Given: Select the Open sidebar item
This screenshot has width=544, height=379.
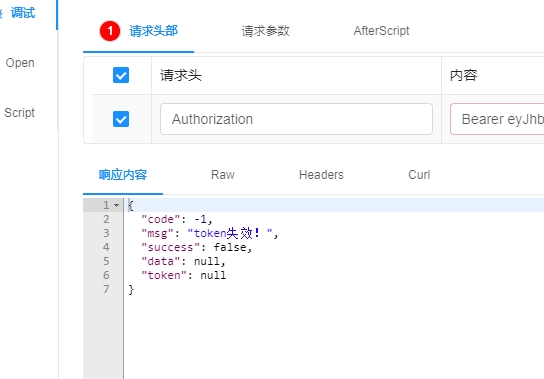Looking at the screenshot, I should [20, 63].
